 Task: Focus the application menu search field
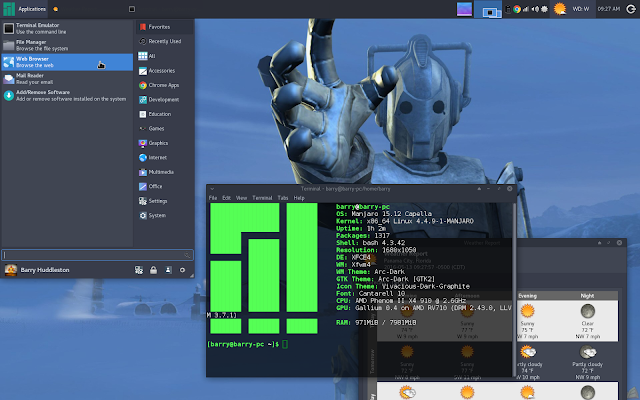point(97,255)
